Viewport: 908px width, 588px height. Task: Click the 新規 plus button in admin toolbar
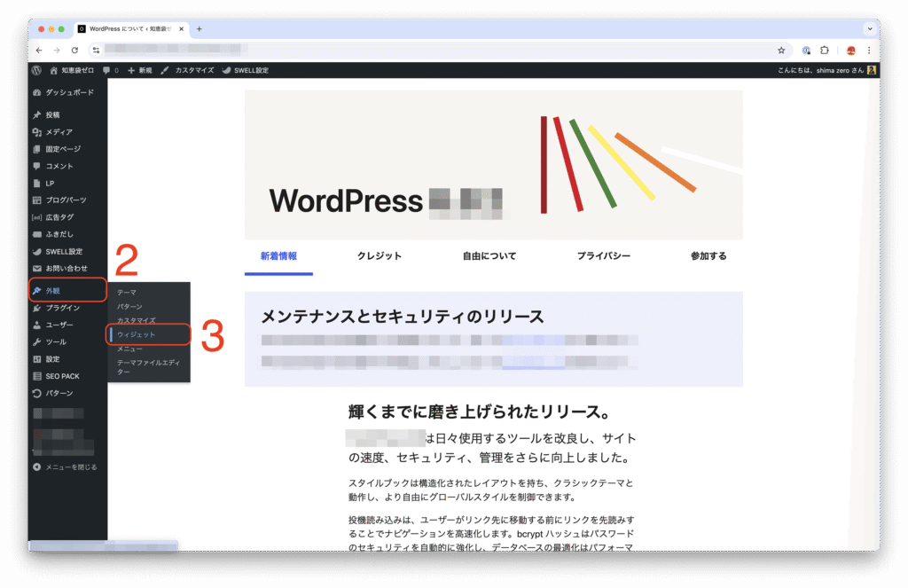pyautogui.click(x=139, y=70)
